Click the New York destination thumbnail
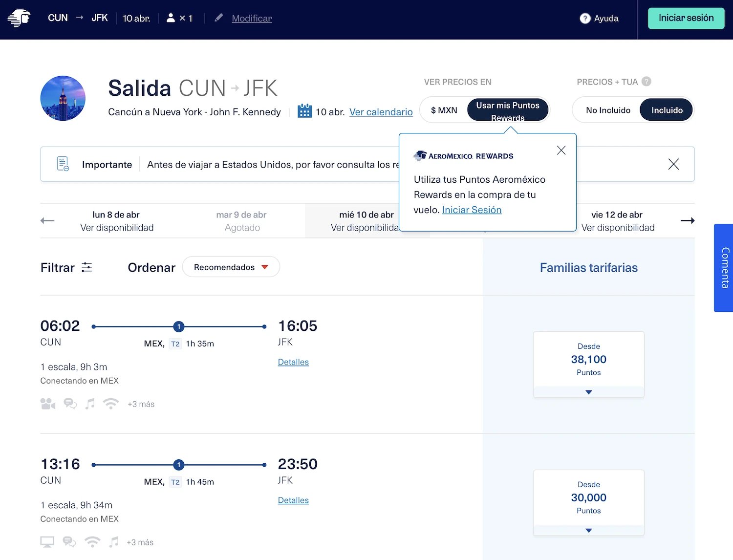The width and height of the screenshot is (733, 560). (63, 98)
